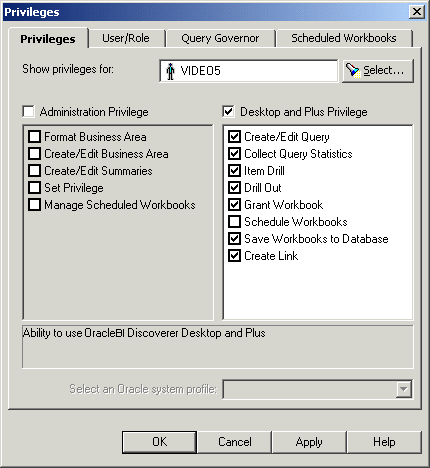Click the VIDEO5 user icon
430x468 pixels.
click(170, 71)
